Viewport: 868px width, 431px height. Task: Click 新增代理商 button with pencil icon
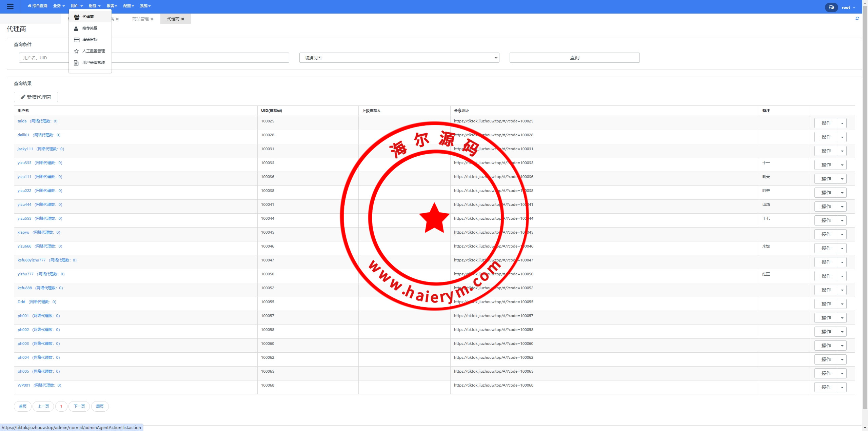(x=36, y=97)
